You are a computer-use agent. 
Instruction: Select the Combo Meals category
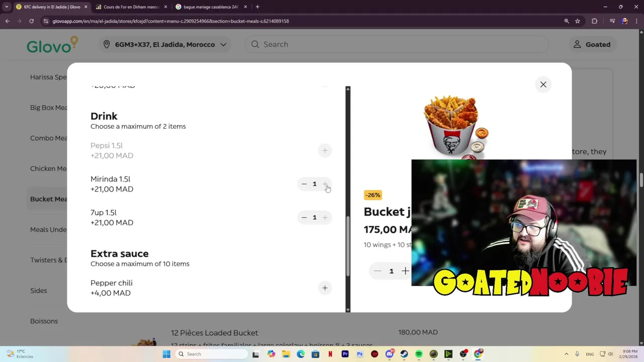click(x=48, y=138)
